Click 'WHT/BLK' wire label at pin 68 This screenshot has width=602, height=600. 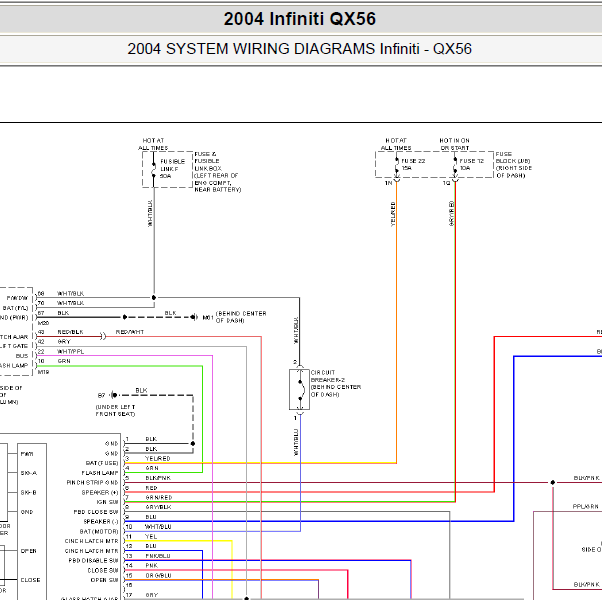(x=71, y=294)
